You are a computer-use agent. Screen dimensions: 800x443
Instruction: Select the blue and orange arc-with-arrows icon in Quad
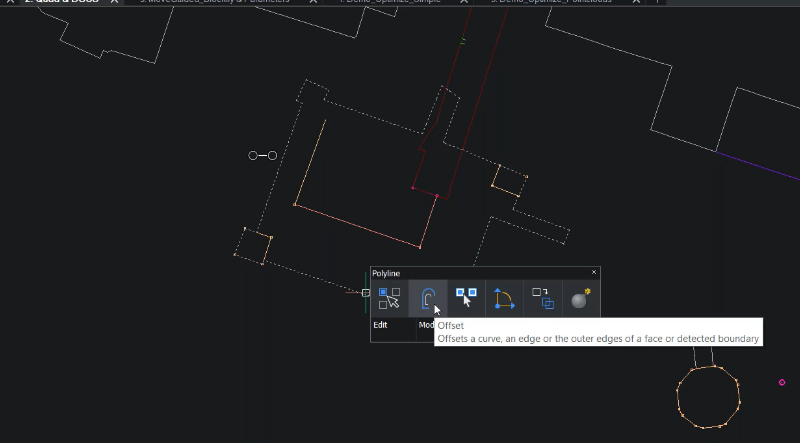[x=505, y=299]
